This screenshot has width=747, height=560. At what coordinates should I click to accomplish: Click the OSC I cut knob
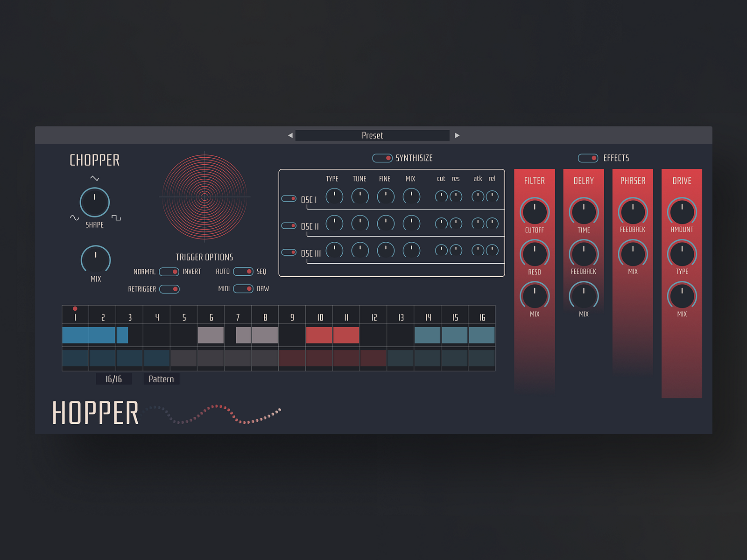441,196
